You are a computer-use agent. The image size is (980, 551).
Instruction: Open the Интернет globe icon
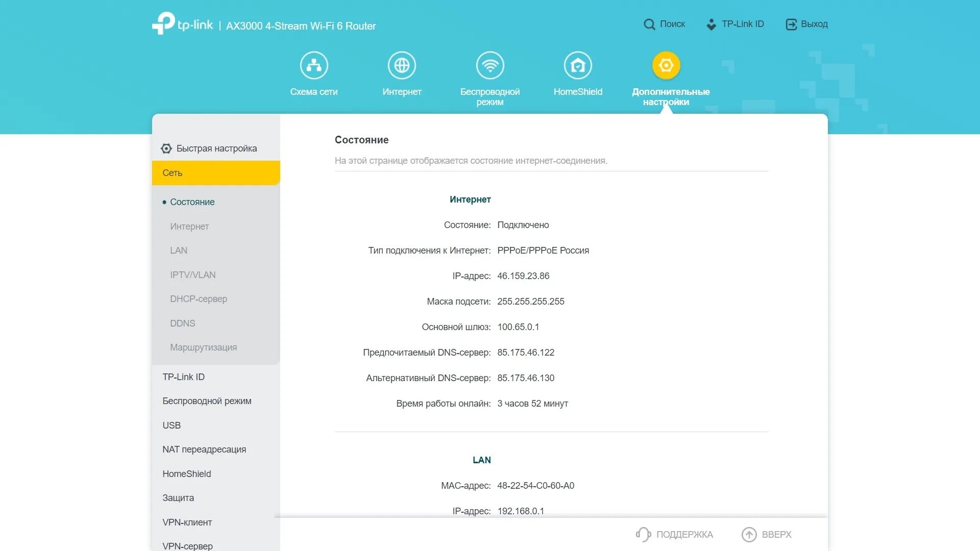[402, 65]
